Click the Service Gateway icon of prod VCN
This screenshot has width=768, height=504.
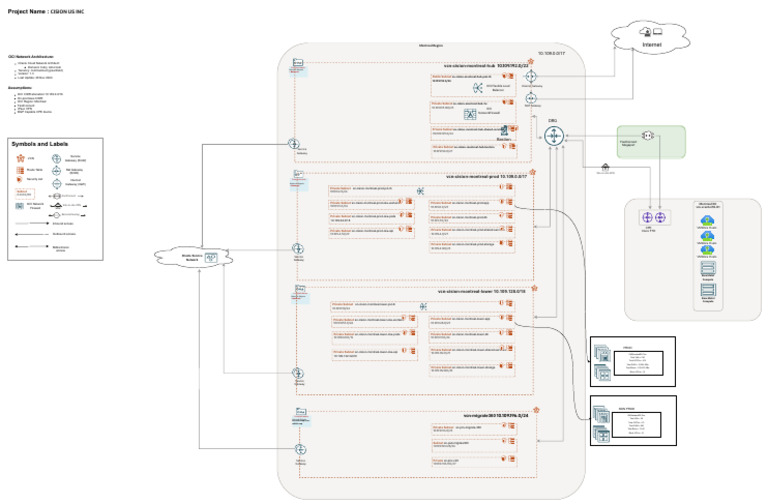[298, 249]
